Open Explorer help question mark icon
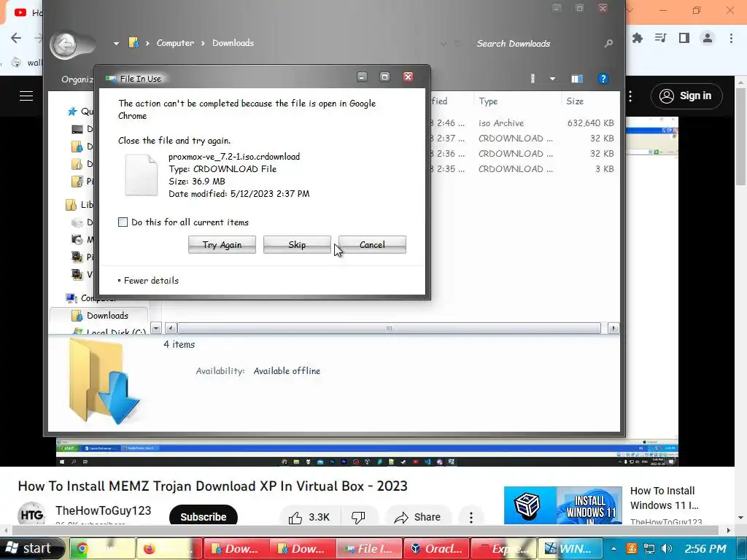 603,79
